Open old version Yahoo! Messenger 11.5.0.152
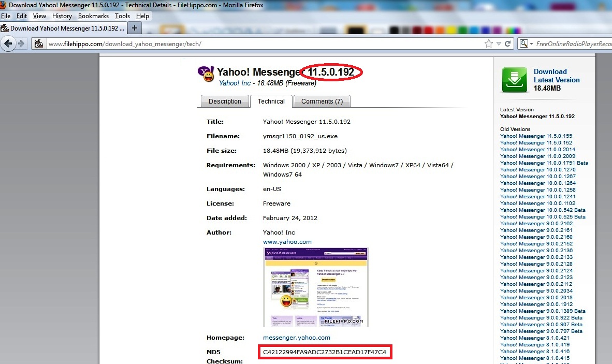Viewport: 612px width, 364px height. point(536,143)
